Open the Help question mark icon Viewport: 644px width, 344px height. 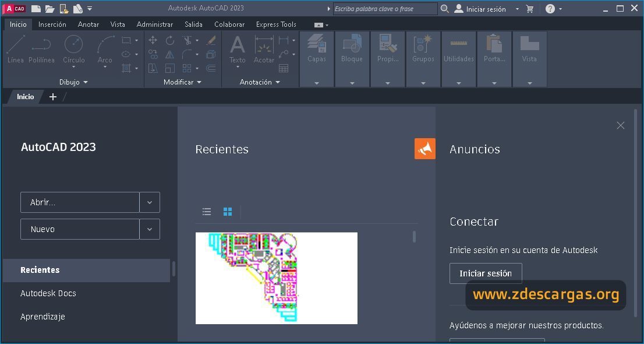(x=550, y=9)
